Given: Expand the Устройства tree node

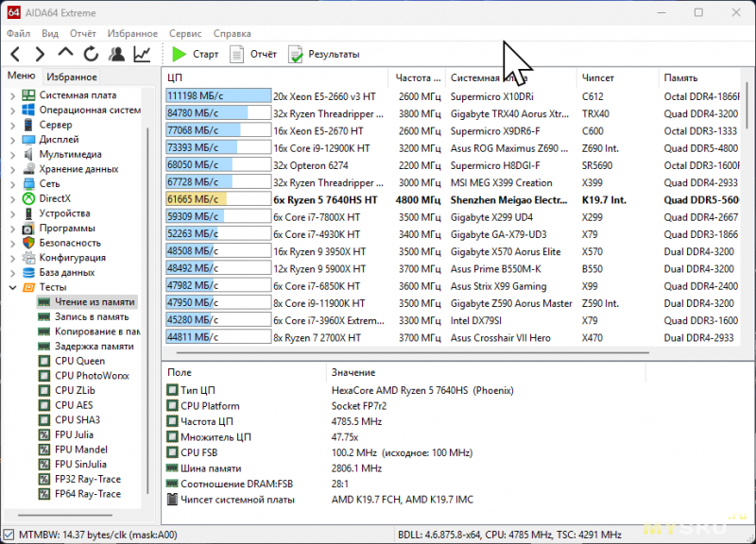Looking at the screenshot, I should pos(12,213).
